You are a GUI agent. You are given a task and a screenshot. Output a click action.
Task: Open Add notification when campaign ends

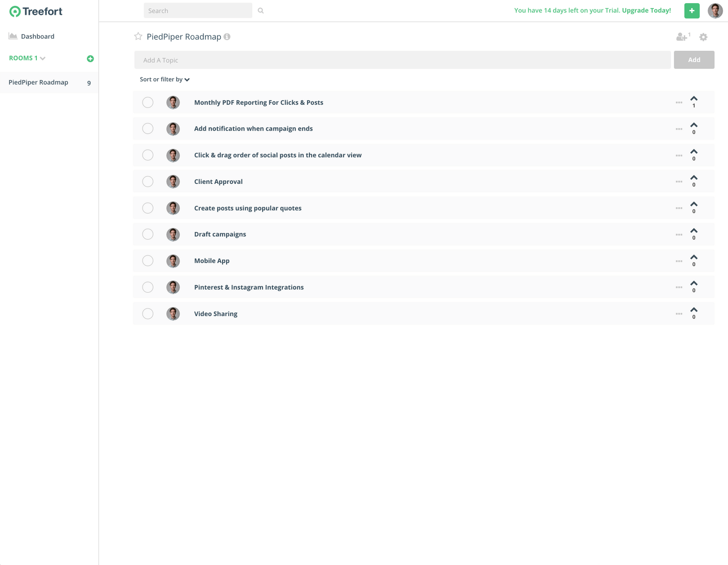click(x=253, y=129)
